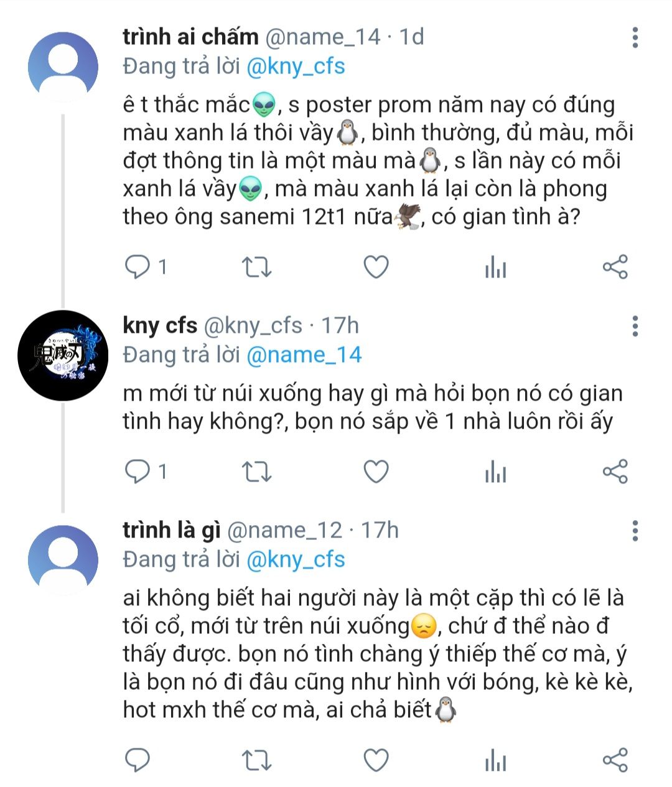View analytics of @name_14's tweet

(495, 268)
